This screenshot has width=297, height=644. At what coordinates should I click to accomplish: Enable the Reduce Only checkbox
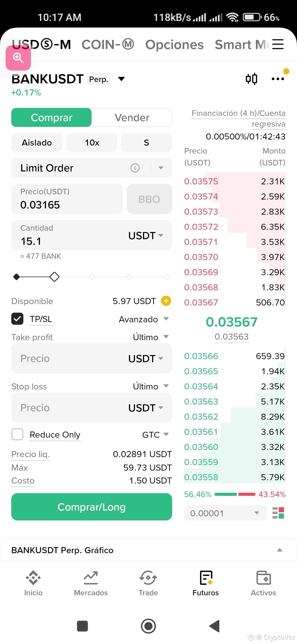pyautogui.click(x=17, y=434)
